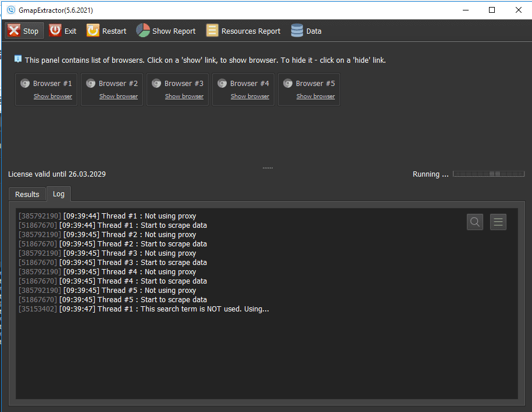
Task: Open the Data database icon
Action: tap(297, 31)
